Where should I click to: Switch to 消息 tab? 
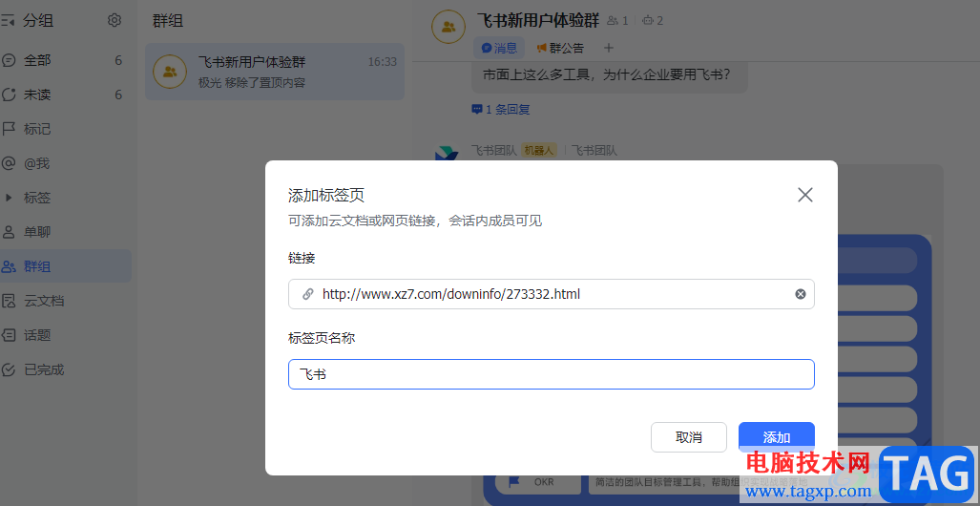tap(499, 48)
